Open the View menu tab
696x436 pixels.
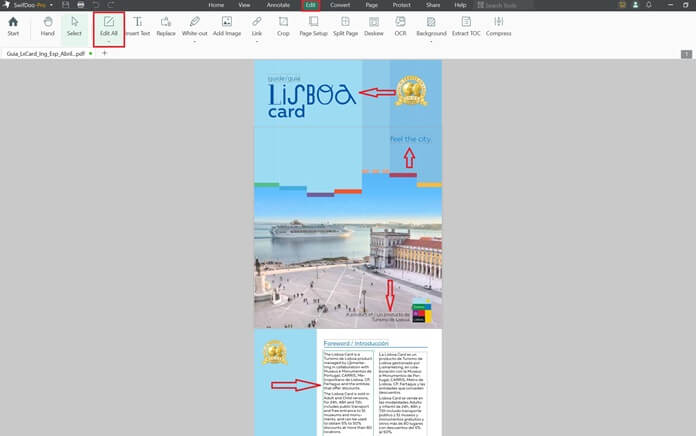[244, 5]
